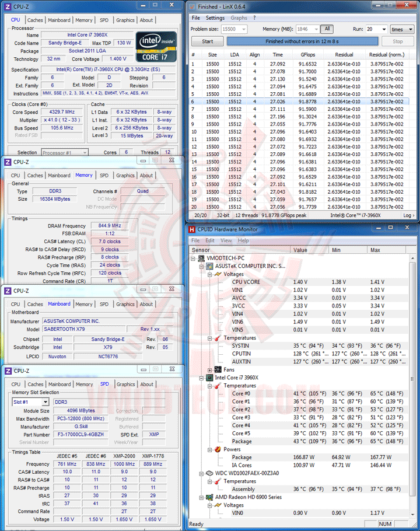Image resolution: width=420 pixels, height=531 pixels.
Task: Collapse the WDC WD1002FAEX tree node
Action: point(201,473)
